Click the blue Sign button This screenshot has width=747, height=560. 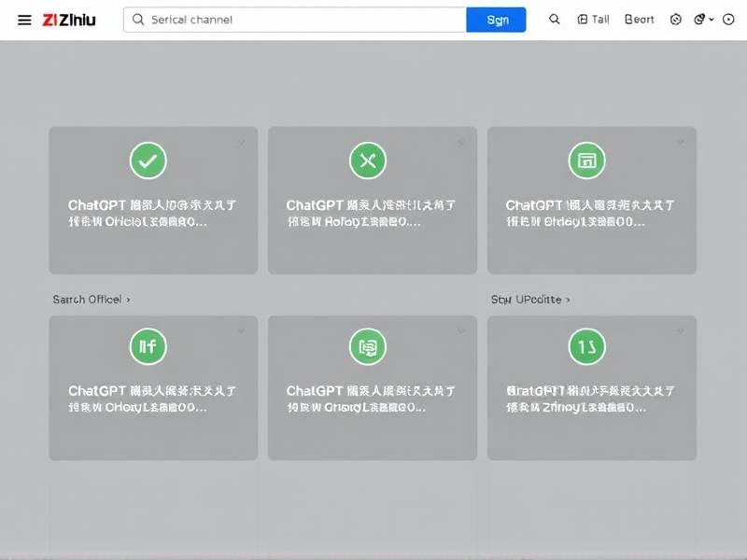pyautogui.click(x=496, y=20)
